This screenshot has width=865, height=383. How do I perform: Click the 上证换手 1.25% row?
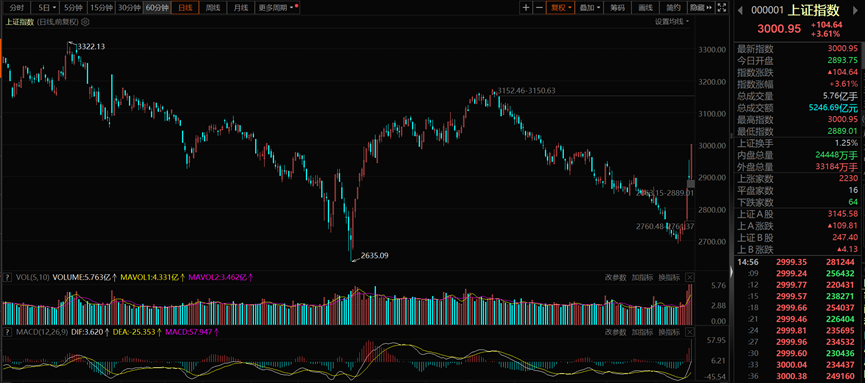click(798, 143)
